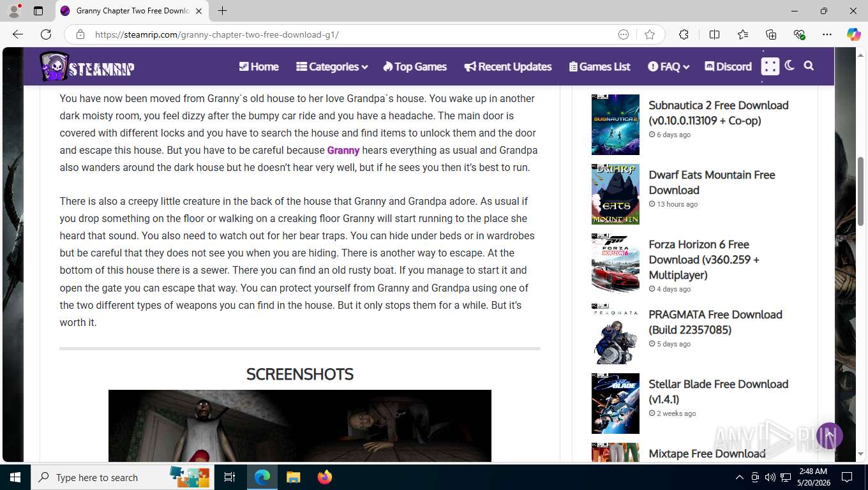Open File Explorer from taskbar
Screen dimensions: 868x490
pos(293,477)
